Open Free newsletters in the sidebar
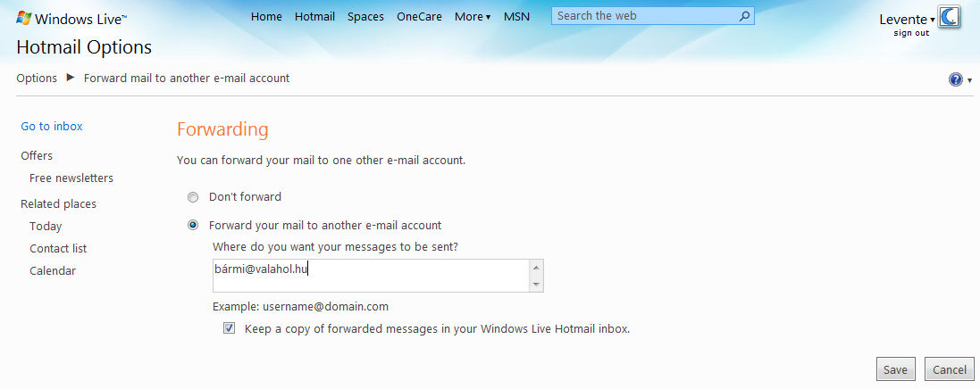 [x=71, y=178]
